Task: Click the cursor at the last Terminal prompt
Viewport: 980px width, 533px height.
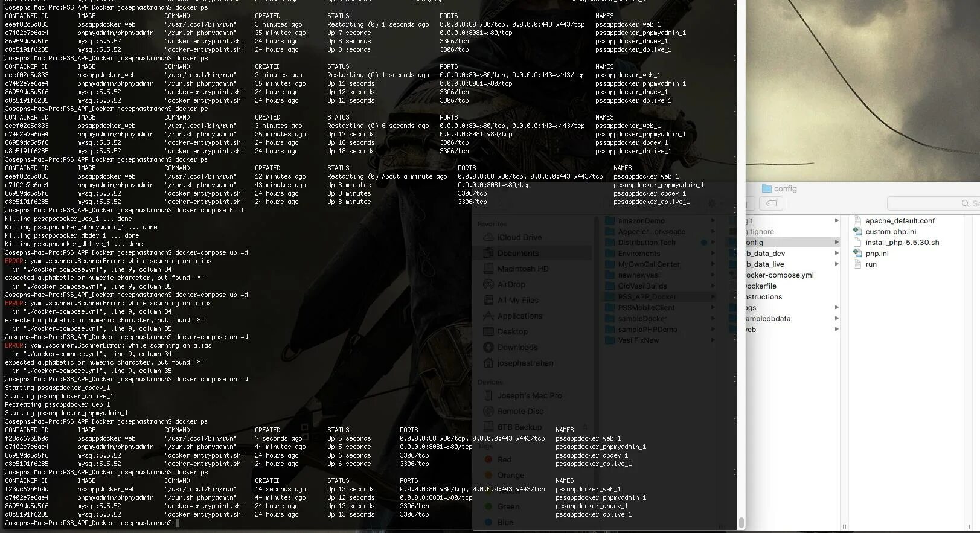Action: point(178,523)
